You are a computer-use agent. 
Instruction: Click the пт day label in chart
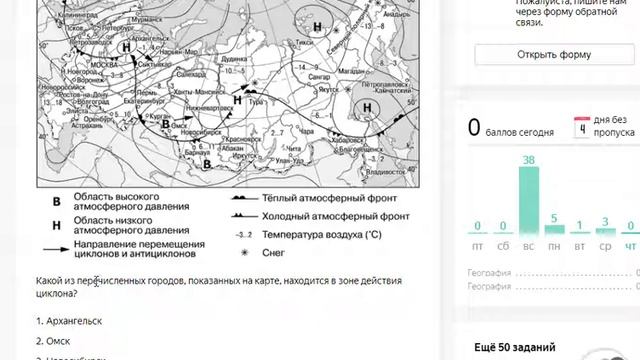[x=478, y=247]
